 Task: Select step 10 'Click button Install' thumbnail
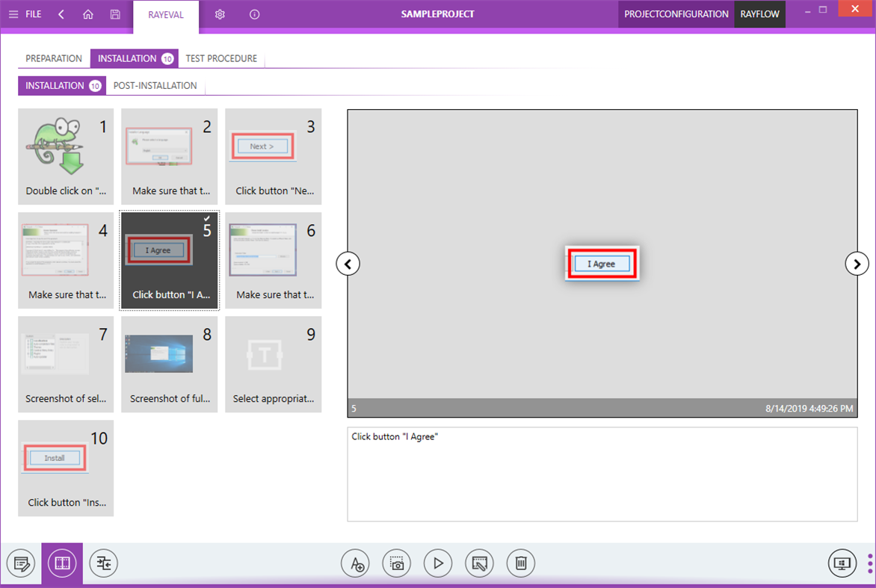coord(66,468)
